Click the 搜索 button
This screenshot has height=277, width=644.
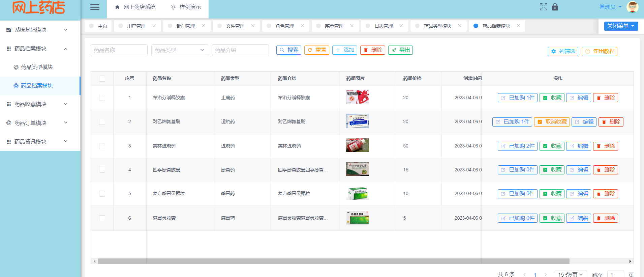point(289,50)
